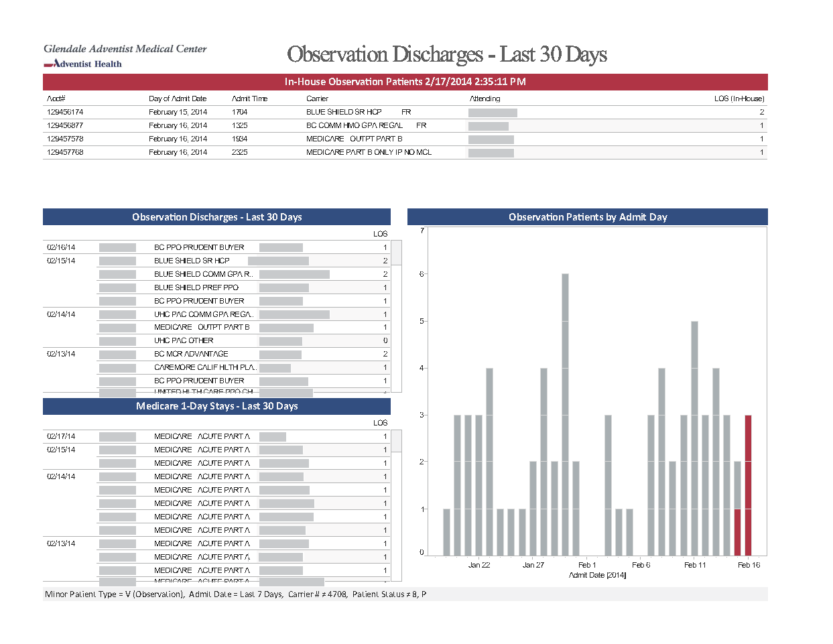Click carrier MEDICARE PART B ONLY IP NO MCL
The image size is (833, 644).
click(369, 152)
